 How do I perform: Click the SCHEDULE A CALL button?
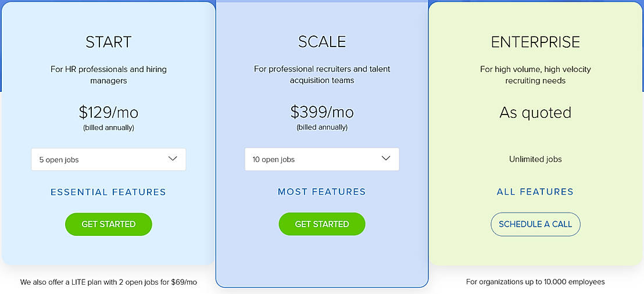535,224
